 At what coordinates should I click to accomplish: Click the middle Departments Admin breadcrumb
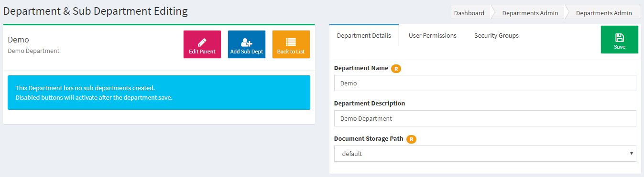point(530,13)
